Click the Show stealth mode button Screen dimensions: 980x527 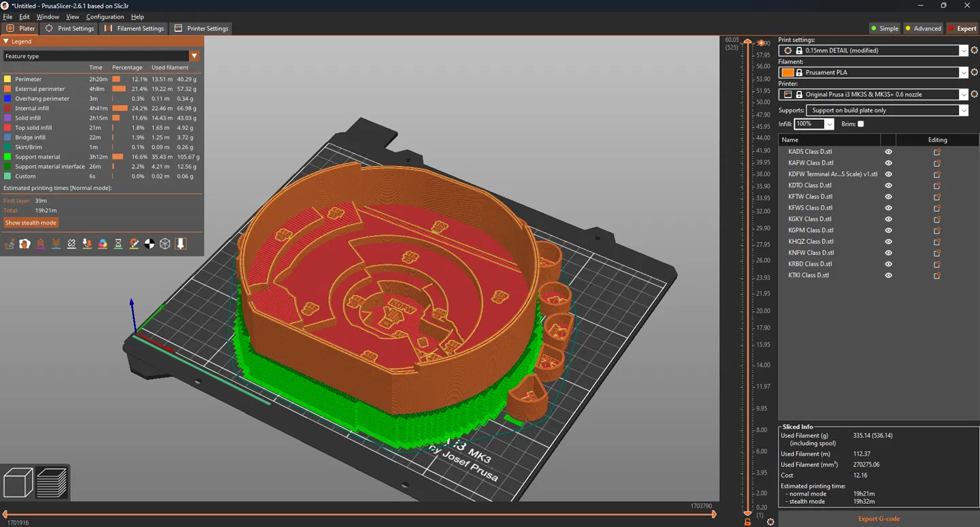point(31,223)
